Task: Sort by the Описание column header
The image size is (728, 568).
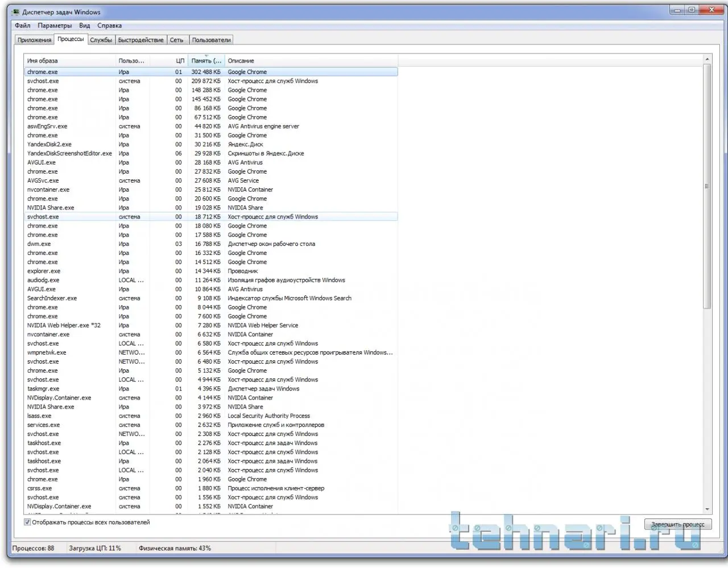Action: (x=311, y=61)
